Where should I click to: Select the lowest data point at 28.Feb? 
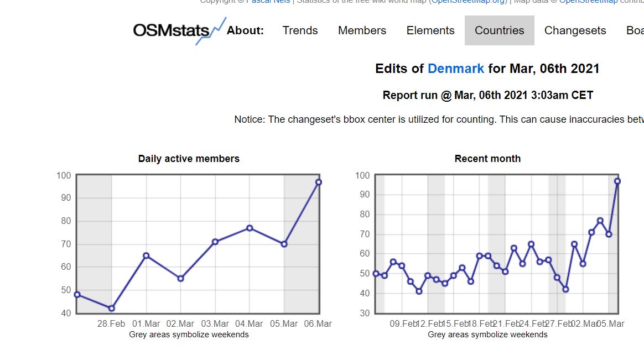click(x=112, y=307)
